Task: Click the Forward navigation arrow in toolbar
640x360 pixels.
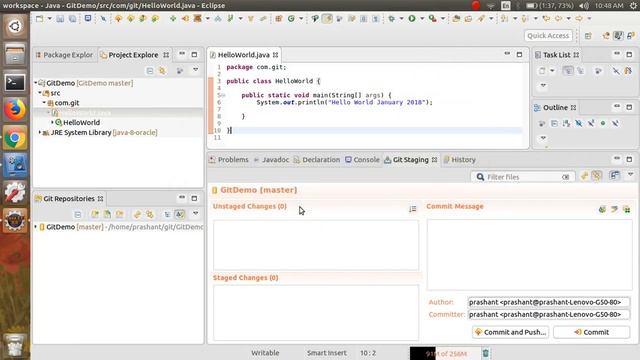Action: [x=579, y=18]
